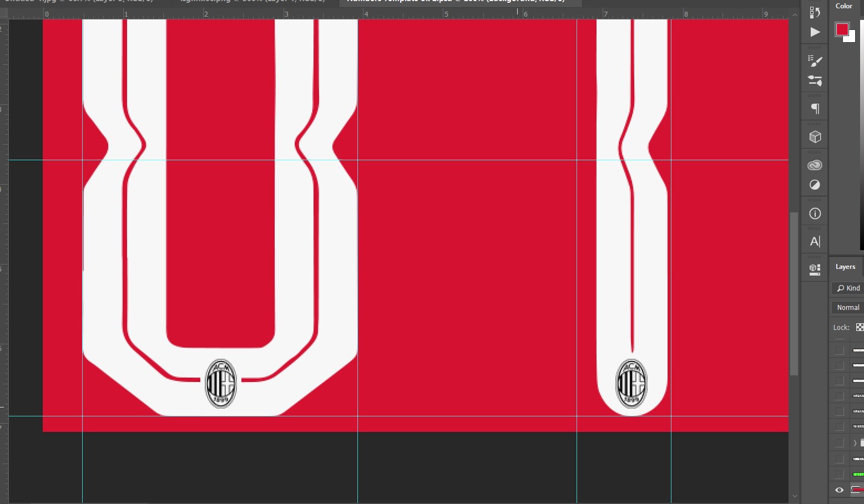Click the AC Milan crest on narrow shape
Viewport: 864px width, 504px height.
(631, 384)
